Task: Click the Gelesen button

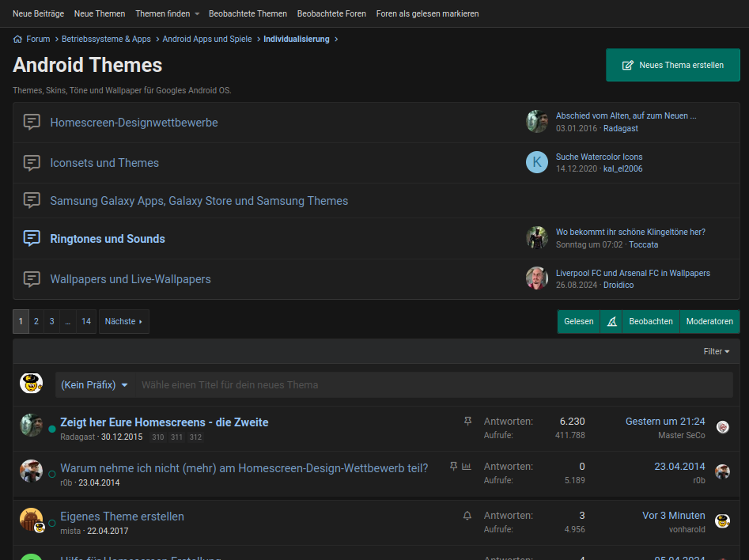Action: [578, 322]
